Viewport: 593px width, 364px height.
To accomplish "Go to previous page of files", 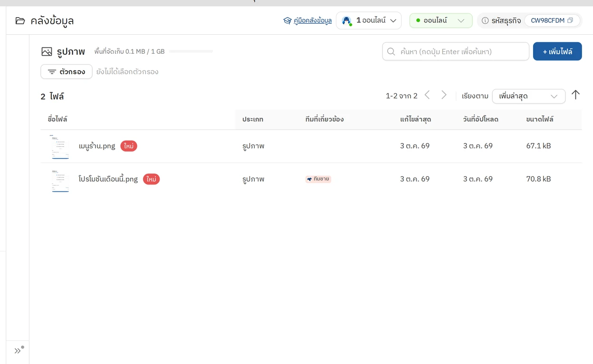I will click(427, 95).
